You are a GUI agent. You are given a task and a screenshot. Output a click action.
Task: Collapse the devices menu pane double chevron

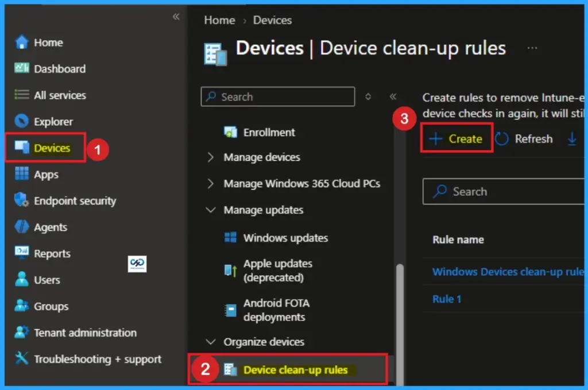[x=393, y=96]
